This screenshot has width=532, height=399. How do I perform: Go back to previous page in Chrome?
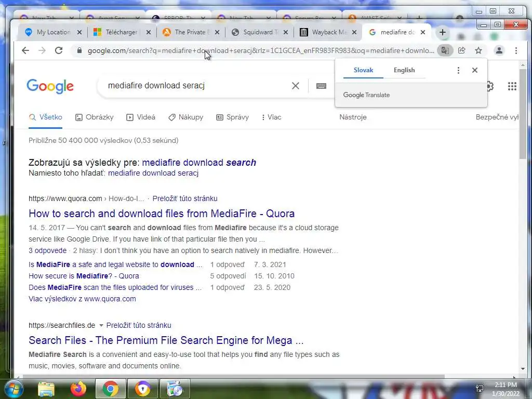pos(25,50)
